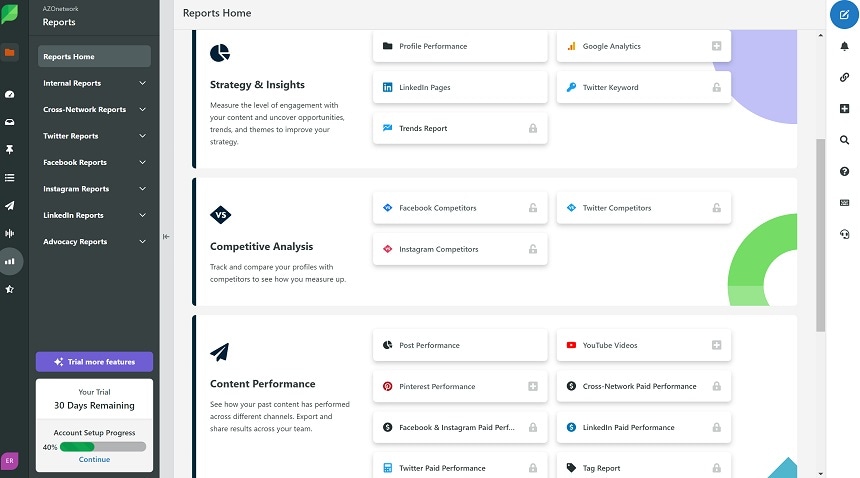Open notifications bell icon
This screenshot has height=478, width=860.
(x=844, y=46)
